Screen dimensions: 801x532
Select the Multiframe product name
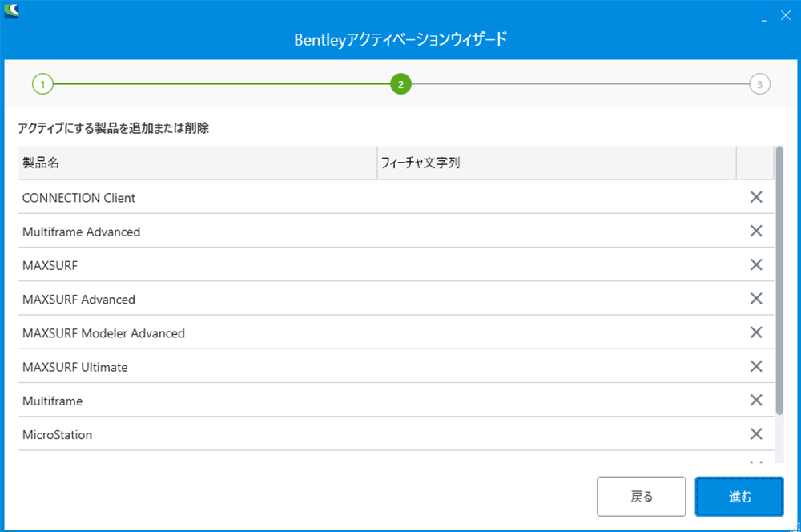click(x=53, y=401)
